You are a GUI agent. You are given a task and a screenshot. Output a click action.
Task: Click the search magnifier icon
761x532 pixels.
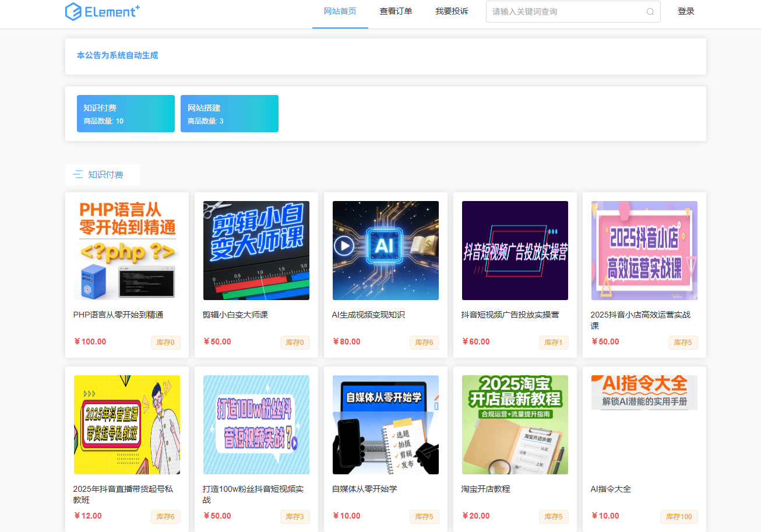(x=650, y=12)
